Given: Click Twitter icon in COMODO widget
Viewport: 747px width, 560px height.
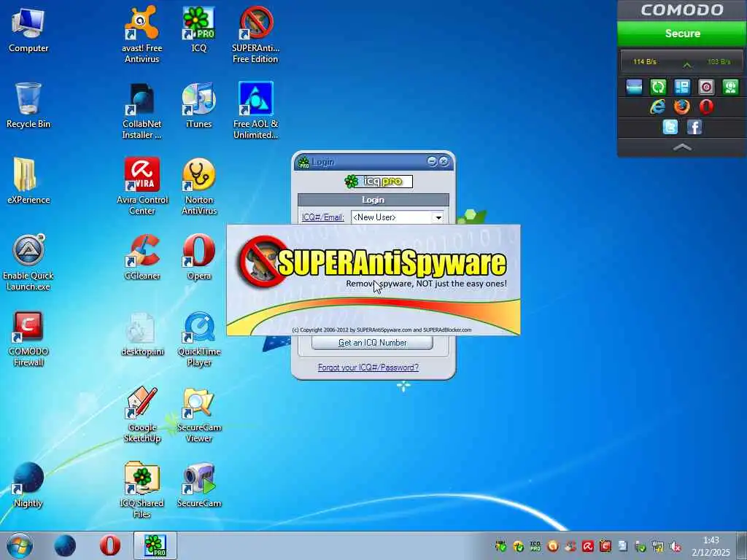Looking at the screenshot, I should pos(670,127).
